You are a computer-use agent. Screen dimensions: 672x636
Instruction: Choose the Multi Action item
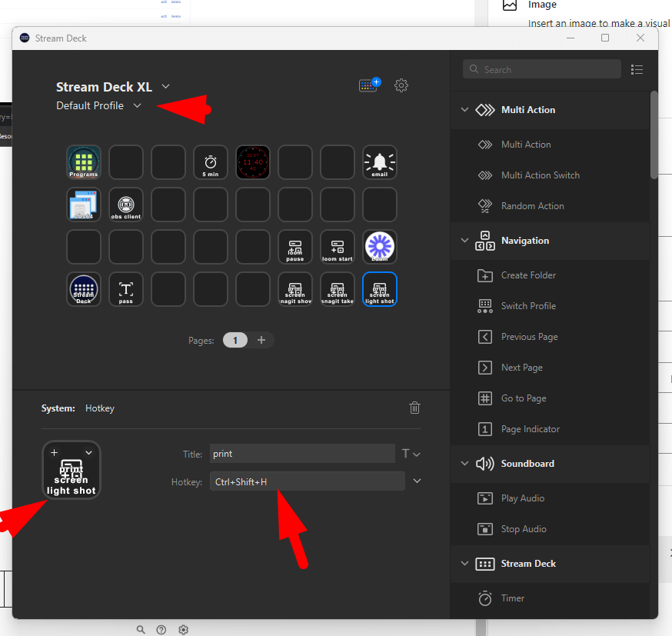tap(551, 145)
